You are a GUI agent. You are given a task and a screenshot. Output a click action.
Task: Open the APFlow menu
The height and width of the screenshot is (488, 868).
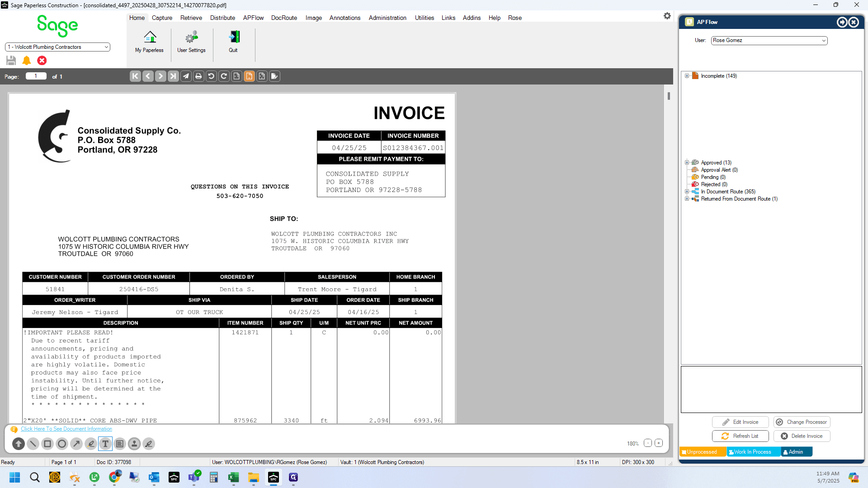253,18
